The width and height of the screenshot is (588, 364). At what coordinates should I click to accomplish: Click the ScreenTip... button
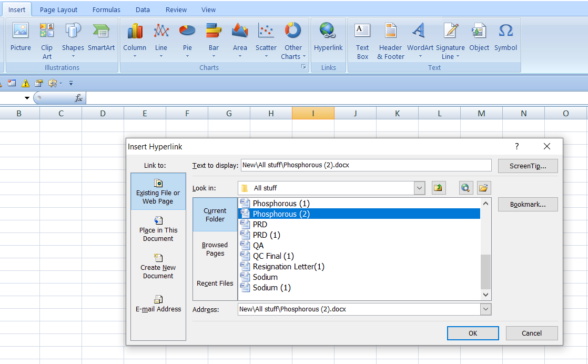(528, 166)
